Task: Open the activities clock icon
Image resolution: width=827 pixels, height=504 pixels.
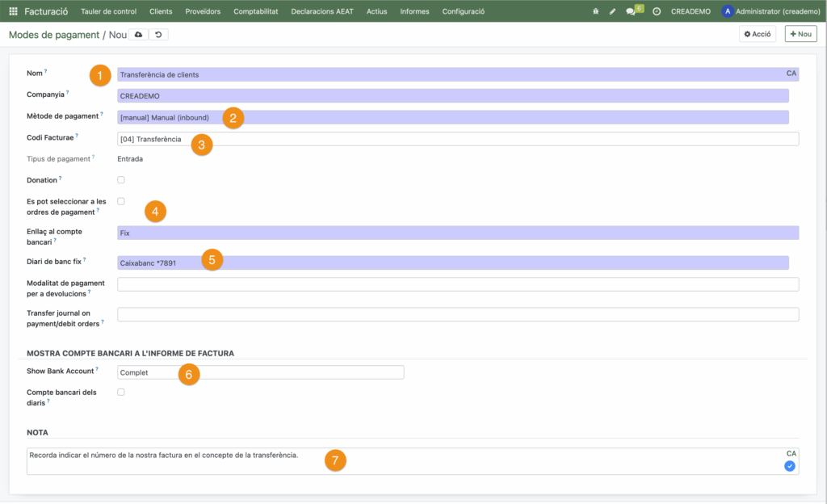Action: pos(656,11)
